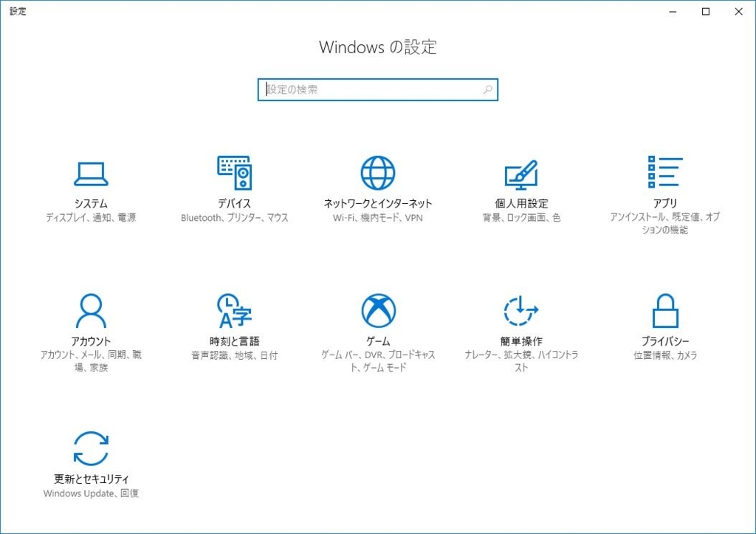Screen dimensions: 756x534
Task: Focus the 設定の検索 search field
Action: coord(378,89)
